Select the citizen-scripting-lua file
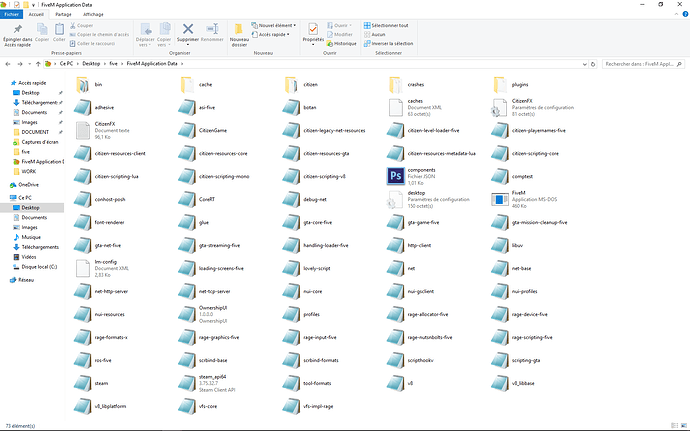The image size is (690, 431). pyautogui.click(x=106, y=177)
